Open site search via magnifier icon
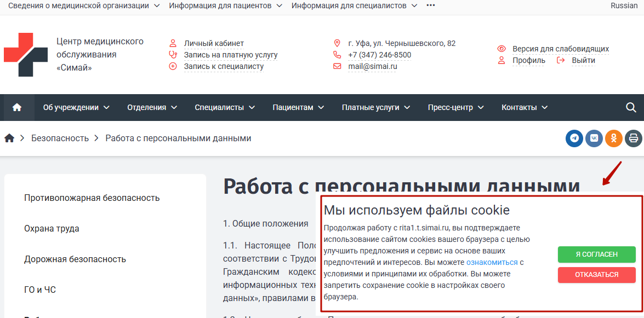The width and height of the screenshot is (644, 318). [631, 107]
